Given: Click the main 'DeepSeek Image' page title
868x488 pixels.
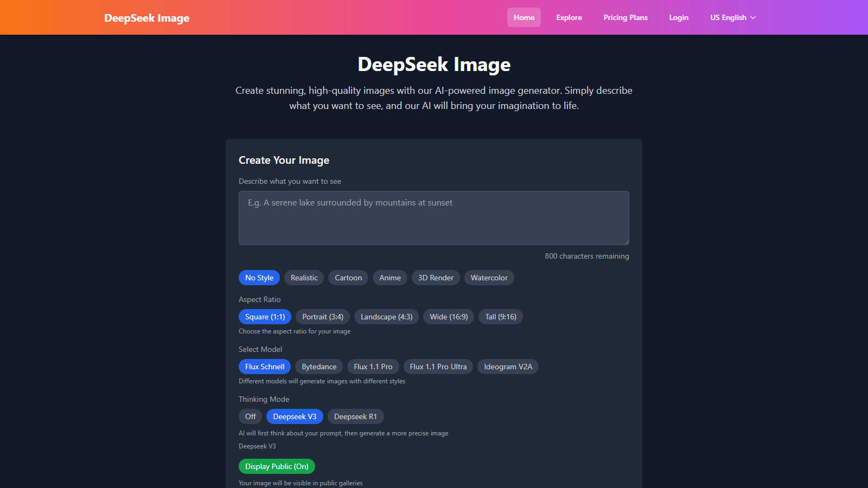Looking at the screenshot, I should point(434,65).
